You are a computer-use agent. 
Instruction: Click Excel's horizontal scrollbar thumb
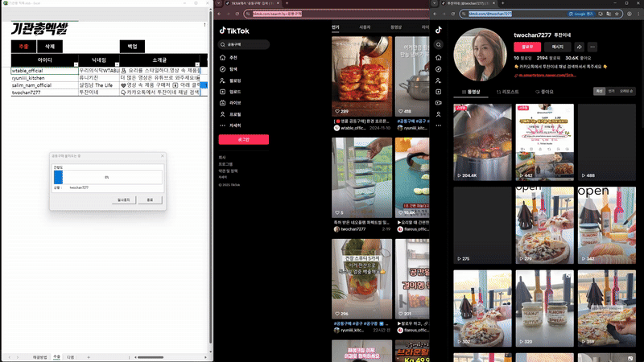tap(151, 357)
